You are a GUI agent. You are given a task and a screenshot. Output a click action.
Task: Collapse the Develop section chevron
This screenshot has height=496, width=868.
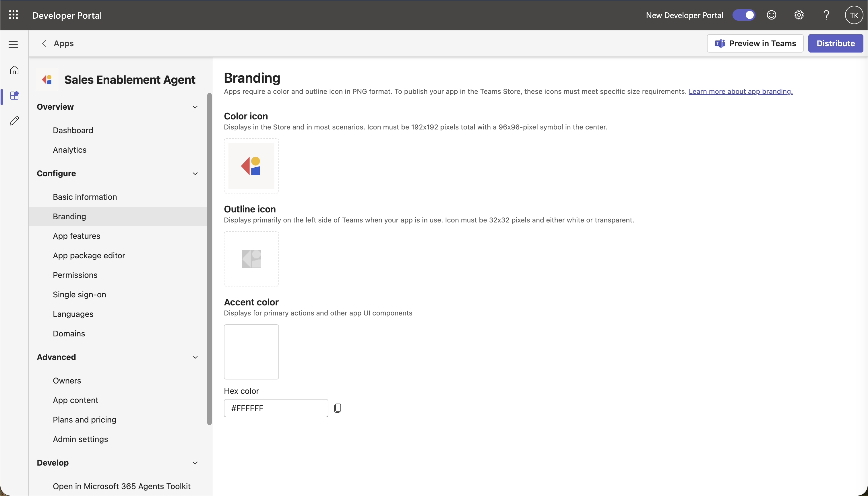[x=195, y=463]
